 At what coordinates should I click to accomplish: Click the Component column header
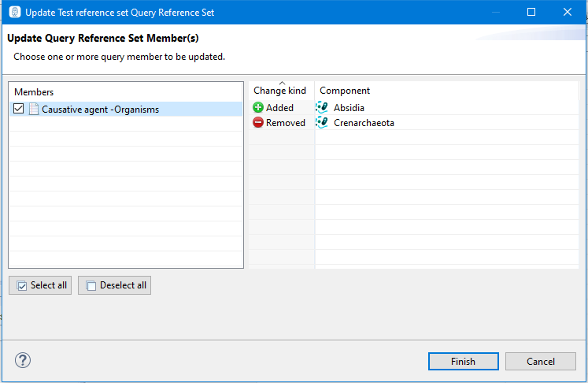pyautogui.click(x=345, y=91)
